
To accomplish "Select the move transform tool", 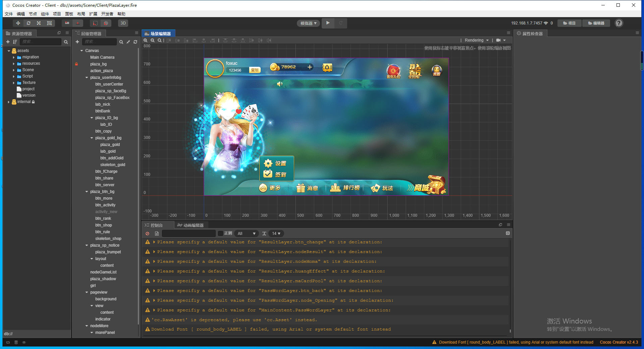I will pos(18,23).
